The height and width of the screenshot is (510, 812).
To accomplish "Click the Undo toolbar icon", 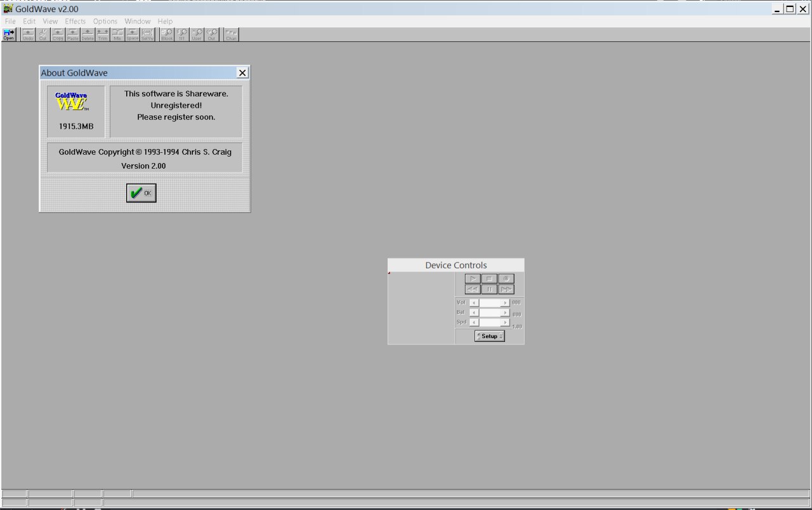I will pyautogui.click(x=28, y=35).
